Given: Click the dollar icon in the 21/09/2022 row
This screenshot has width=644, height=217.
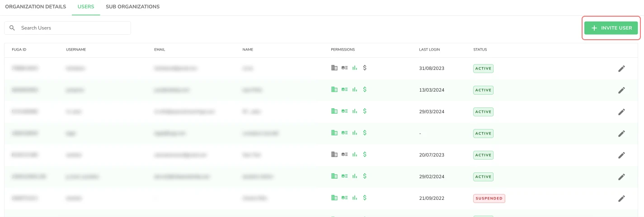Looking at the screenshot, I should pyautogui.click(x=365, y=198).
